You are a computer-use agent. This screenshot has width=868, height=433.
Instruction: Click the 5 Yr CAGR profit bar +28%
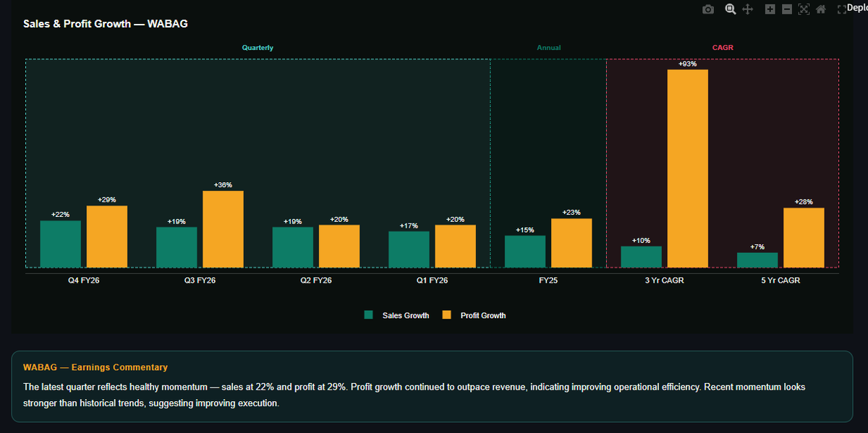[804, 238]
